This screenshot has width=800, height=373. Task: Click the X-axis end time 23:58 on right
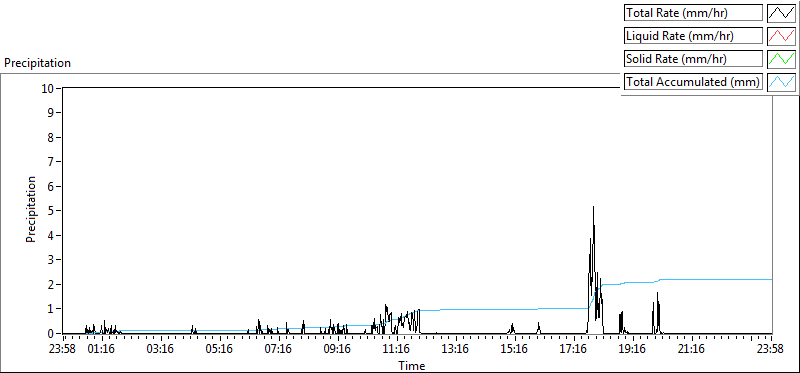[770, 350]
